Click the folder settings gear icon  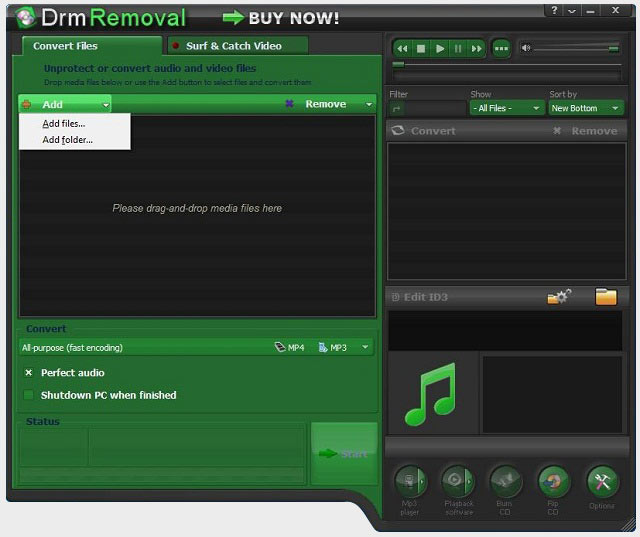click(x=559, y=297)
